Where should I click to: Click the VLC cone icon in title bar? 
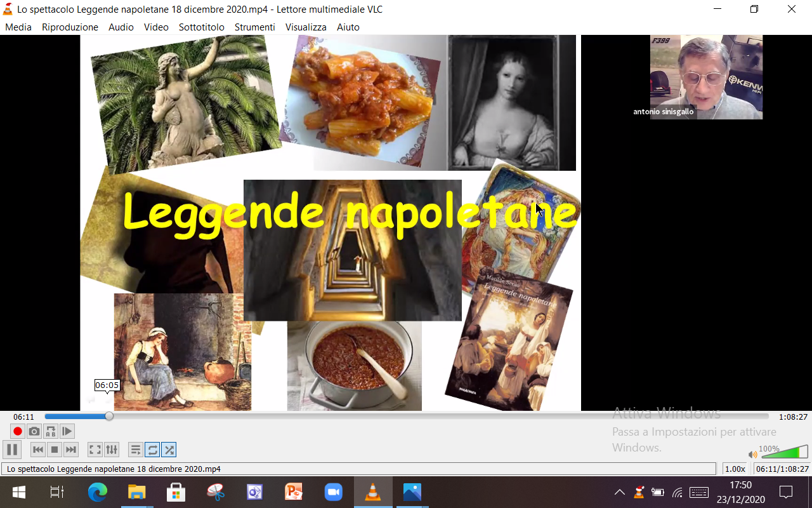click(8, 9)
